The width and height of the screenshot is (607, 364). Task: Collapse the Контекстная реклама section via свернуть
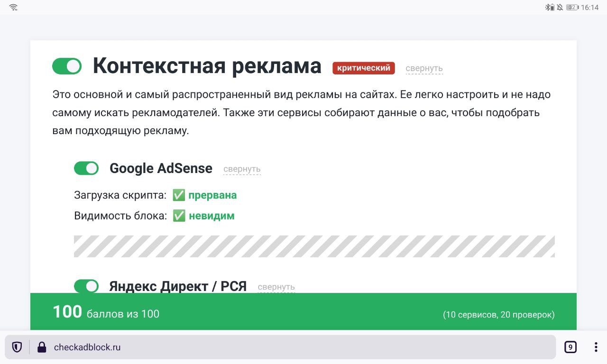pos(424,68)
